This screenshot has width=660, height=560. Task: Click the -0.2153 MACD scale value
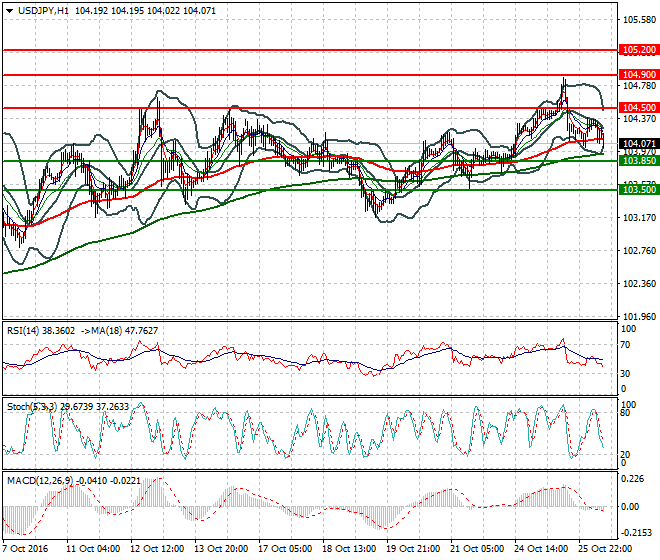(x=636, y=533)
